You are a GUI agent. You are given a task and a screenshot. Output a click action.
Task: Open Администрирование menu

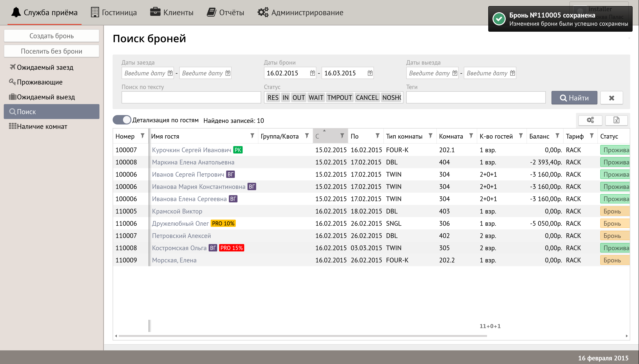pyautogui.click(x=300, y=13)
